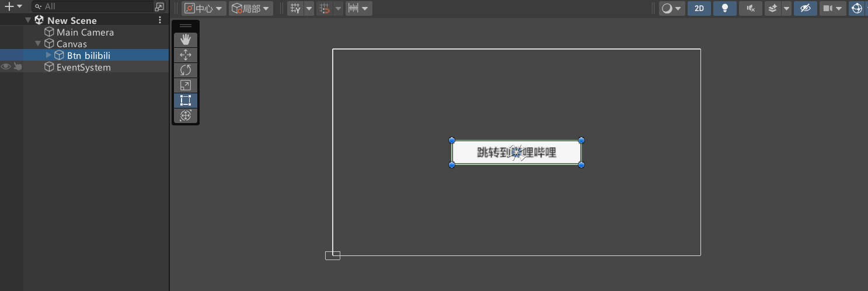Open the pivot mode dropdown labeled 中心

[x=204, y=8]
